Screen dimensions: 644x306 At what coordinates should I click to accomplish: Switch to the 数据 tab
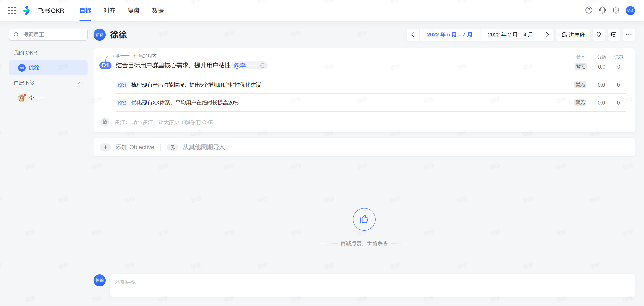pos(158,11)
